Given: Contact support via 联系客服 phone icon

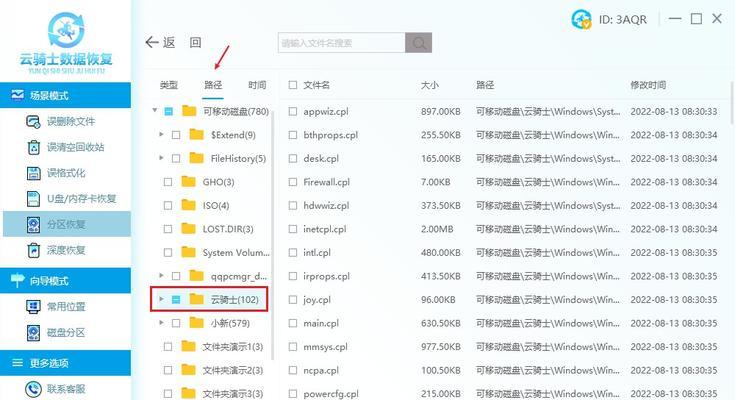Looking at the screenshot, I should tap(33, 389).
